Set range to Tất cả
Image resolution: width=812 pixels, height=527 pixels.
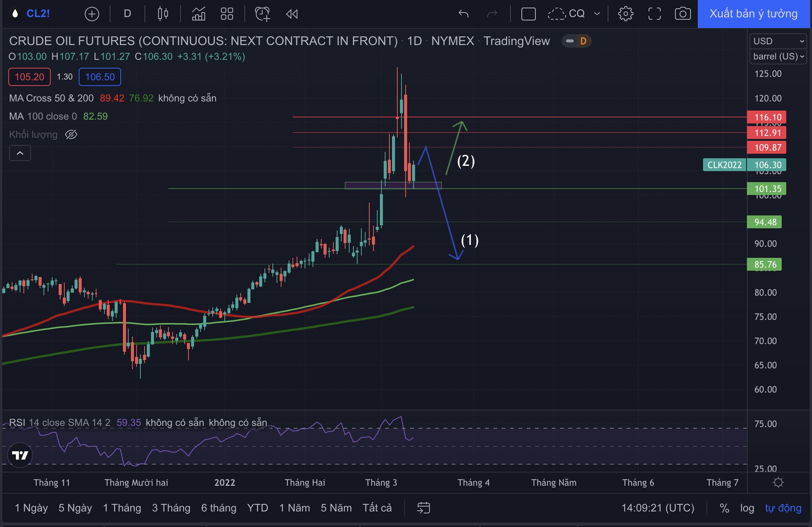coord(377,508)
